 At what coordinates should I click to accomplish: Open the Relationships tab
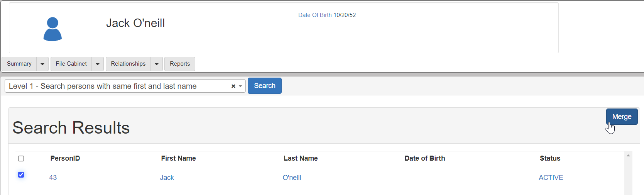tap(128, 64)
